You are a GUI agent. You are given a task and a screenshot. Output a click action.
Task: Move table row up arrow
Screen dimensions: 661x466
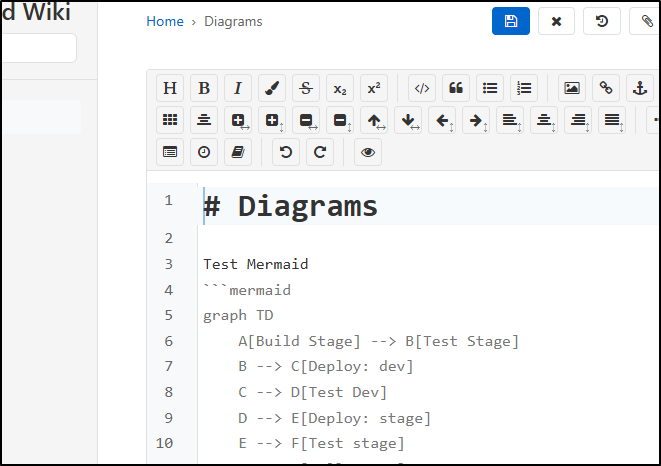pos(374,120)
